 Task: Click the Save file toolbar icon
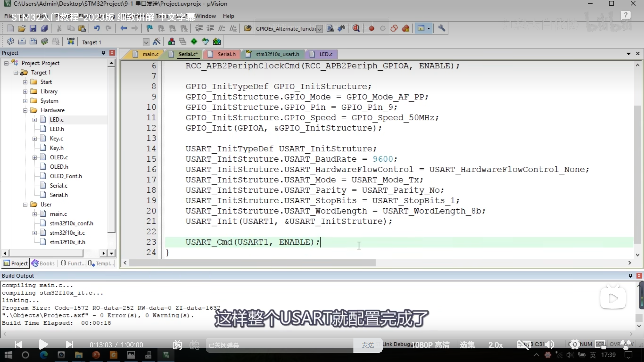click(33, 28)
